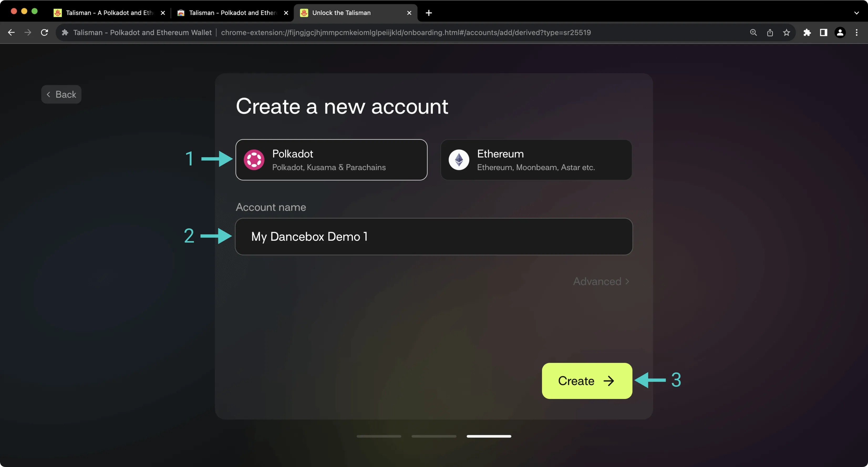Switch to second Talisman Polkadot and Ethereum tab

tap(233, 13)
